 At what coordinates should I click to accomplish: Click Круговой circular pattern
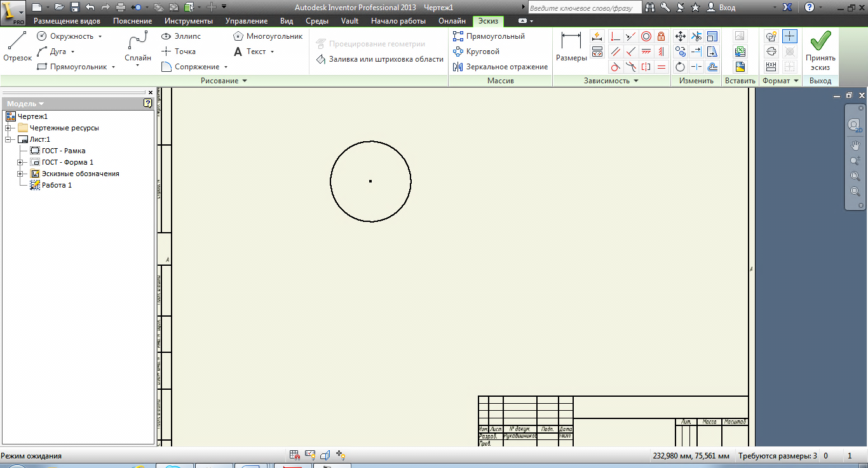476,52
